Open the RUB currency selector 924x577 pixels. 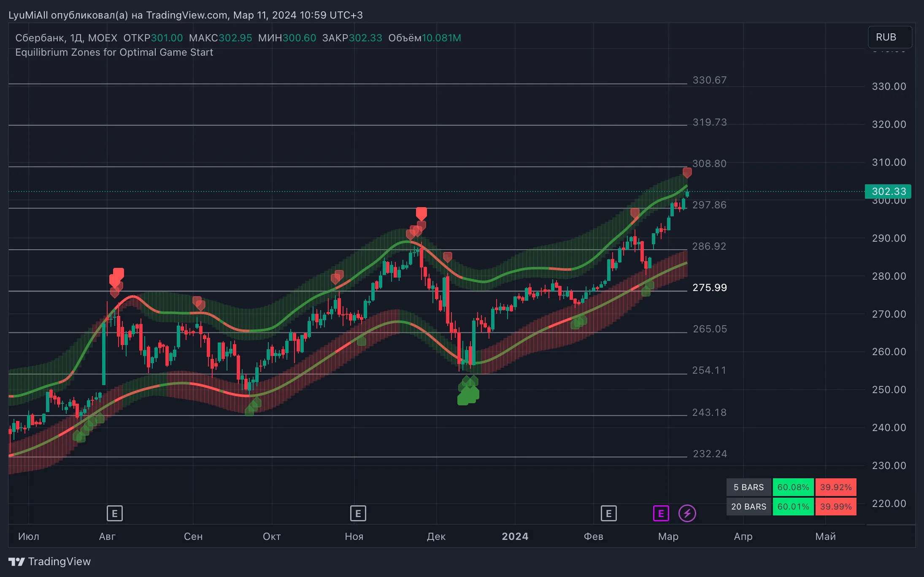(890, 37)
